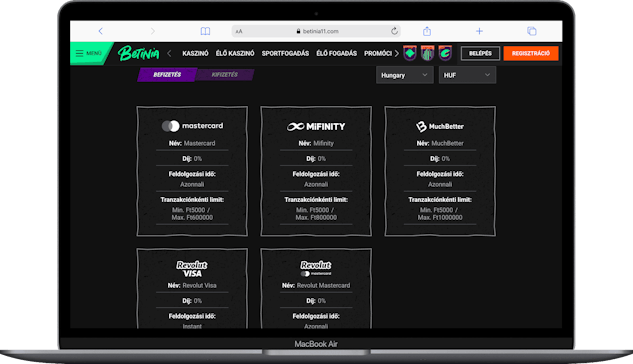
Task: Click 'Max. Ft800000' in MiFinity card
Action: 316,218
